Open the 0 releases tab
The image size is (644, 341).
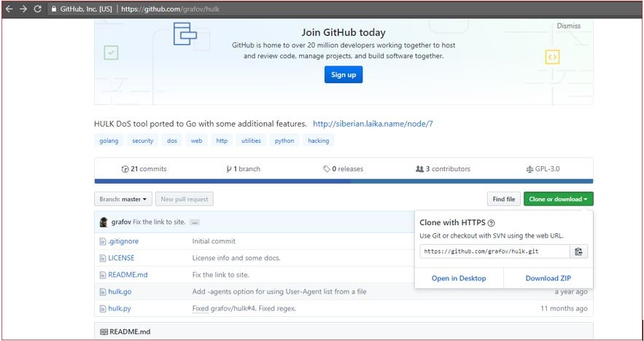pos(344,168)
